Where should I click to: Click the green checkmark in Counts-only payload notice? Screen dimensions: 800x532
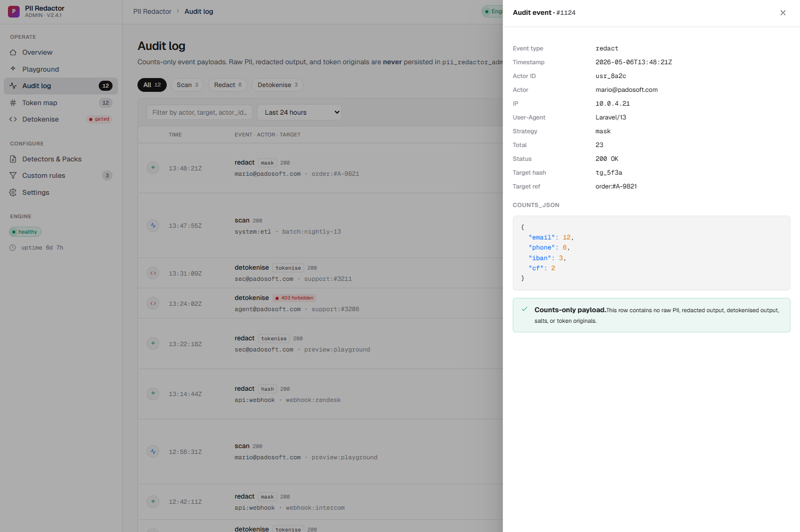click(524, 309)
